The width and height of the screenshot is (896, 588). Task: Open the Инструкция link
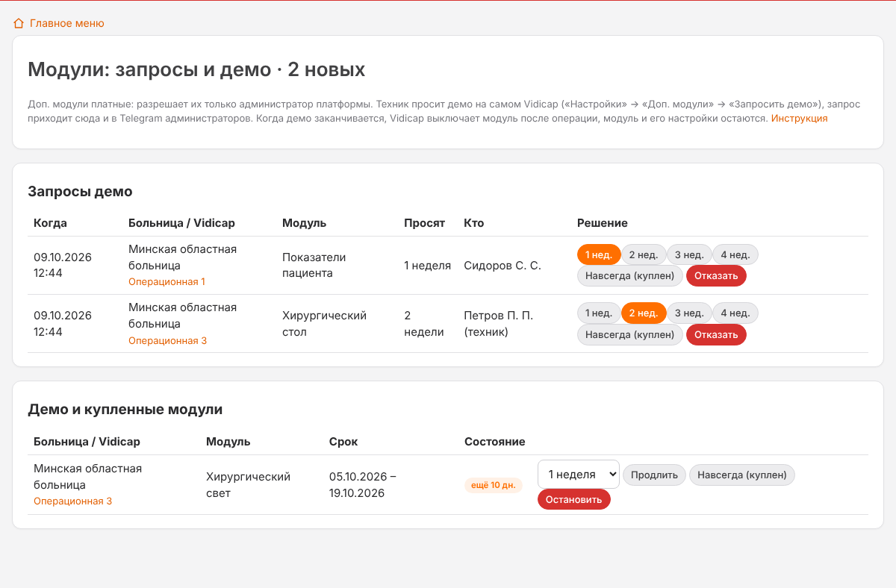click(799, 118)
